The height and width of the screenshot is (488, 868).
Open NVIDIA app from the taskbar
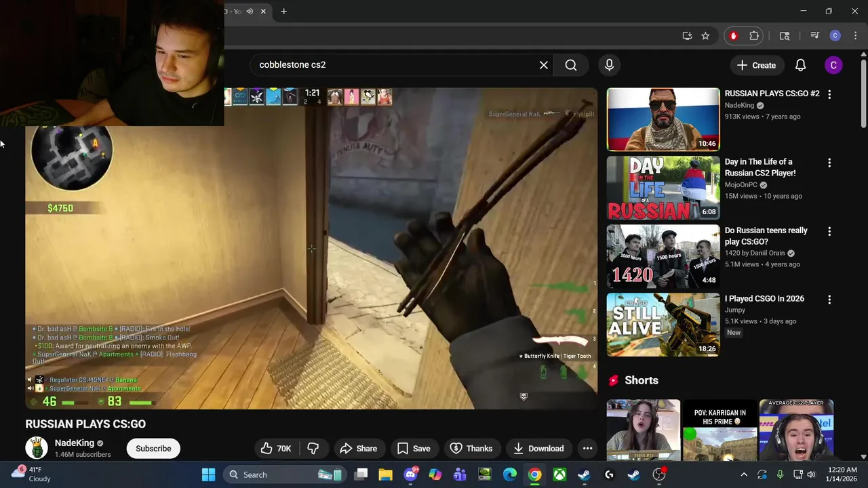484,474
